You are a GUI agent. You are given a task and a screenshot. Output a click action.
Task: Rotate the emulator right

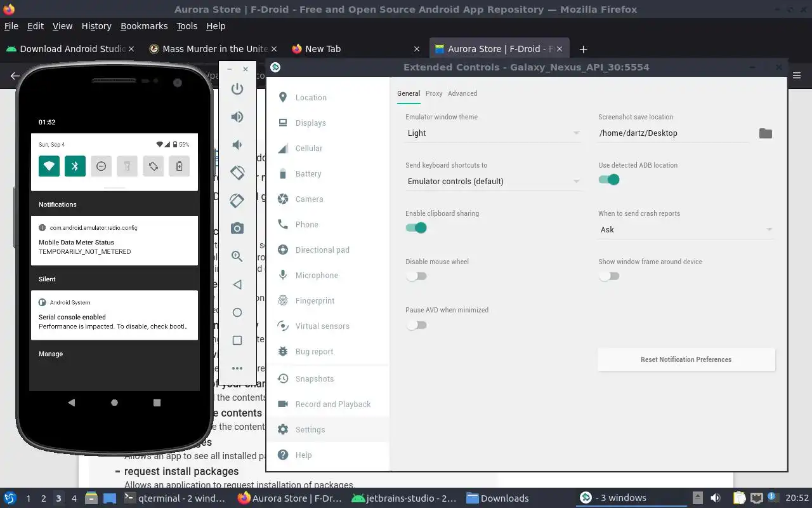pyautogui.click(x=237, y=201)
